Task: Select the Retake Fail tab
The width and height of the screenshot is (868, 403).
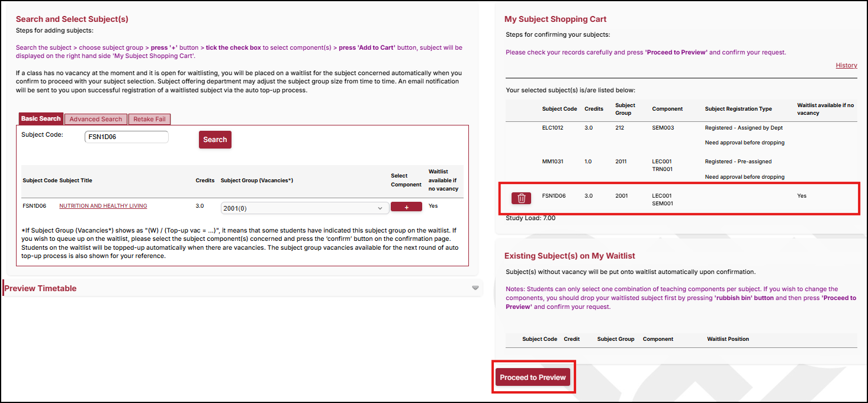Action: click(x=149, y=120)
